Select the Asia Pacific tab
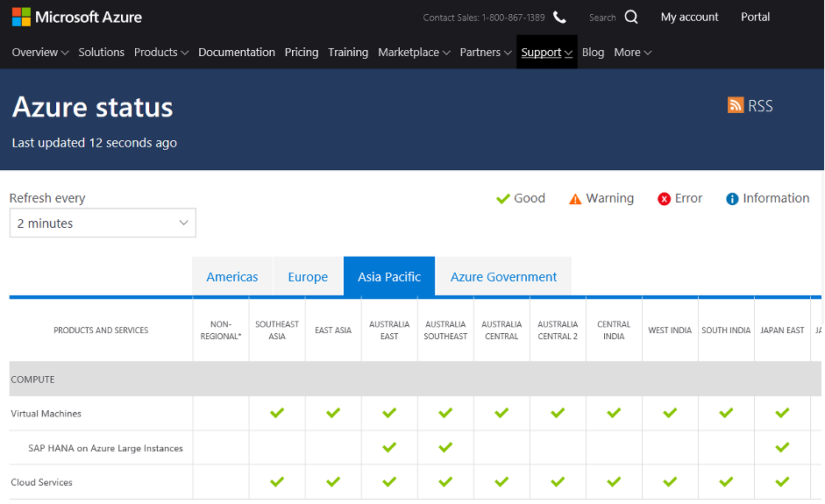The image size is (825, 504). 389,277
